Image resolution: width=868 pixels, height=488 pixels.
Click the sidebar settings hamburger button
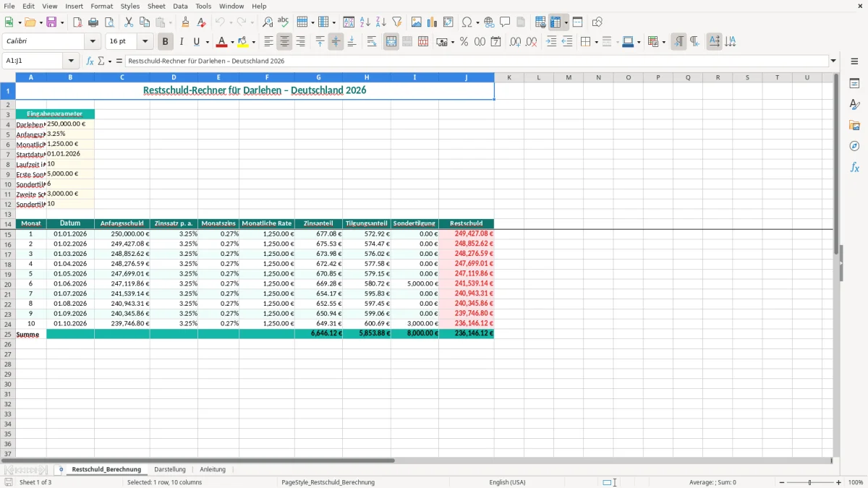coord(854,61)
